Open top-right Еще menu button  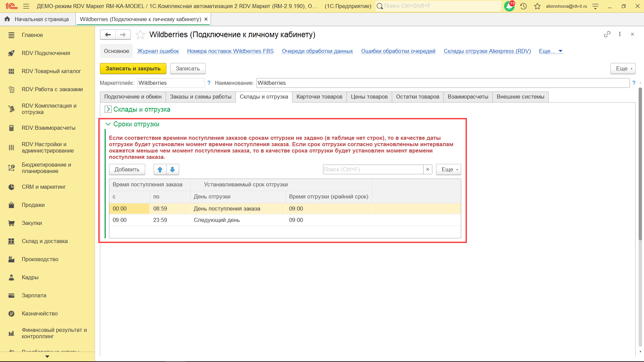tap(623, 68)
